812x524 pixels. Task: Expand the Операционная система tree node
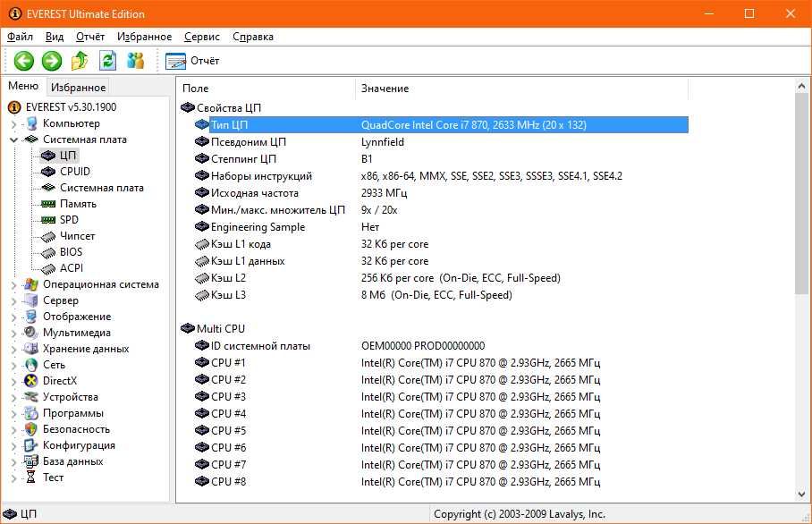click(x=14, y=284)
